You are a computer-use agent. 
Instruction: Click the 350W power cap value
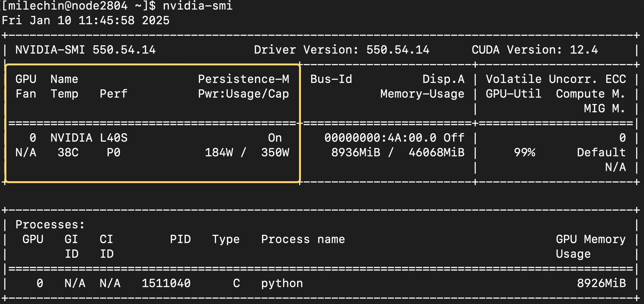tap(275, 152)
